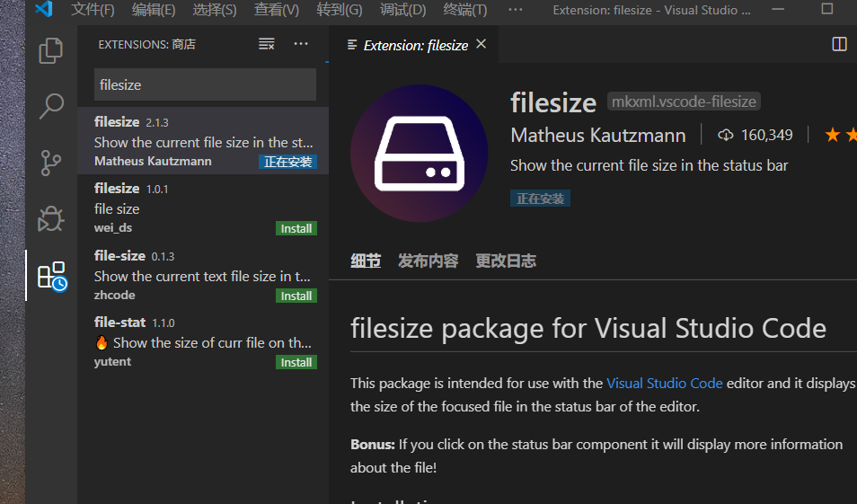
Task: Expand the menu bar overflow ellipsis
Action: tap(516, 10)
